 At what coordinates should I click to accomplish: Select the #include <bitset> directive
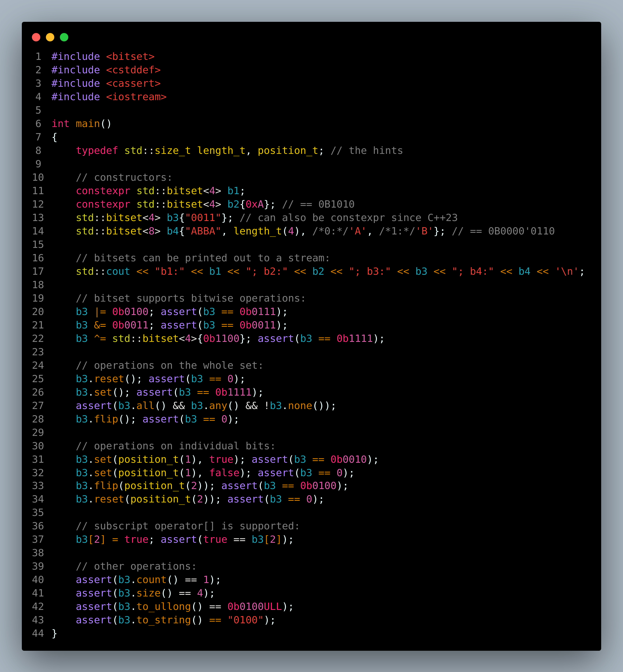[103, 56]
